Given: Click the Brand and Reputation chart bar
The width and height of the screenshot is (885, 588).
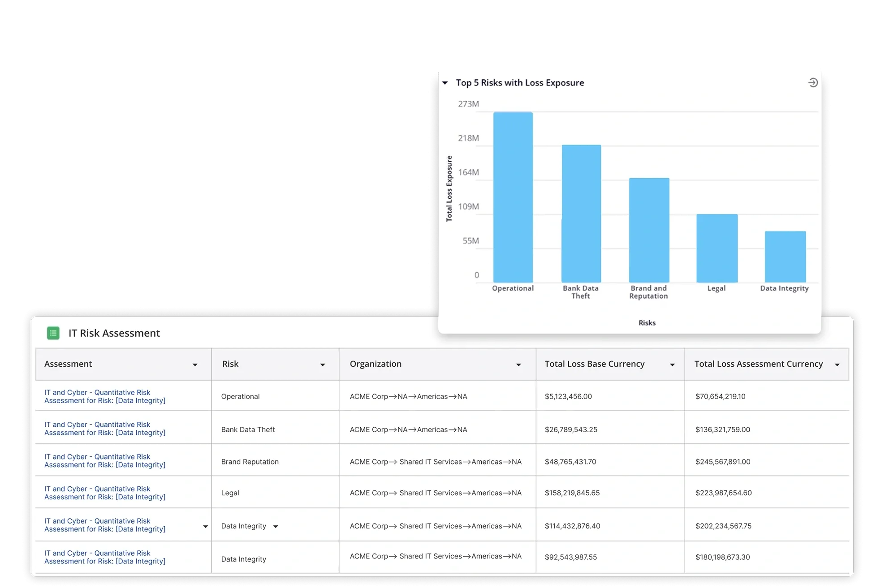Looking at the screenshot, I should point(649,230).
